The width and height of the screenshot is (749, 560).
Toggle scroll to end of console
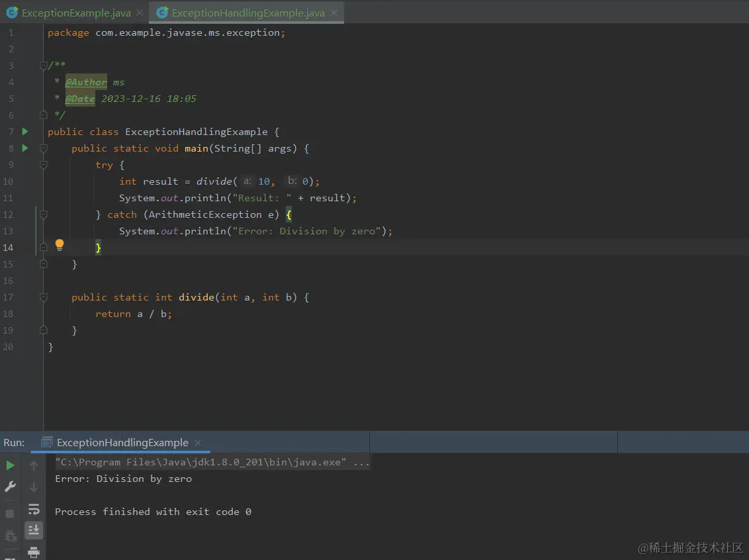click(34, 530)
